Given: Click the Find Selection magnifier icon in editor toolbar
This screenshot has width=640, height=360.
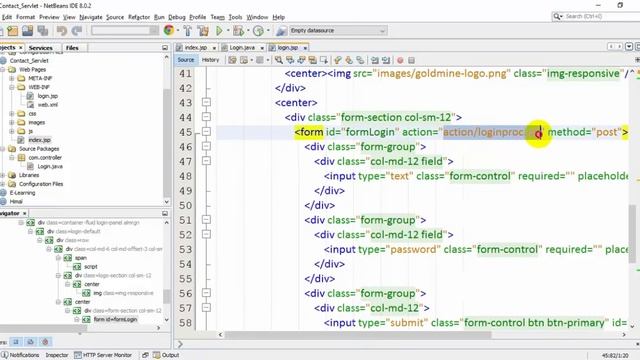Looking at the screenshot, I should point(279,60).
